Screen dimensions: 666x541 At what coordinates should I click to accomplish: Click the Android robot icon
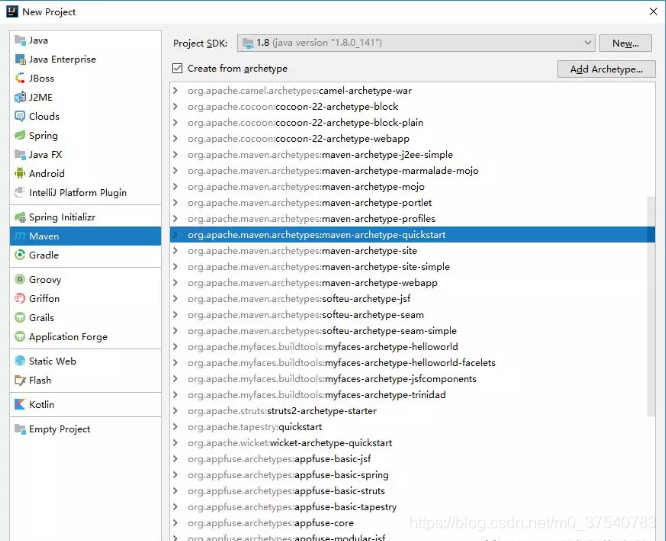click(x=20, y=173)
